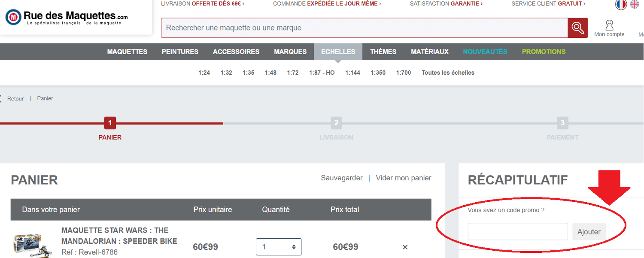
Task: Select the 1:32 scale link
Action: coord(226,73)
